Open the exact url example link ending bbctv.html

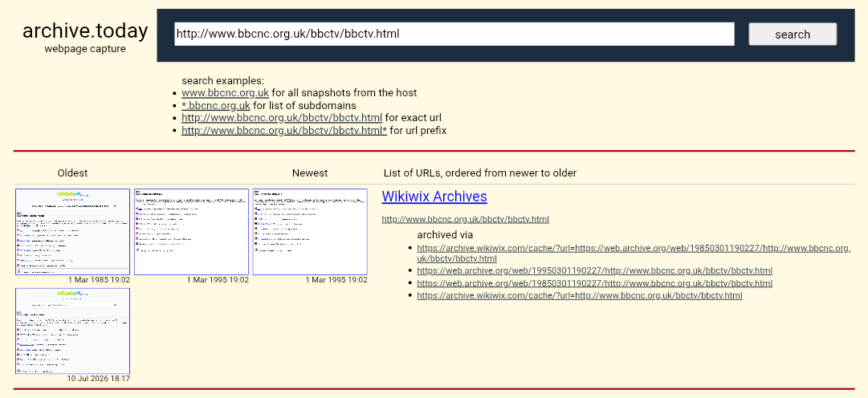(282, 118)
